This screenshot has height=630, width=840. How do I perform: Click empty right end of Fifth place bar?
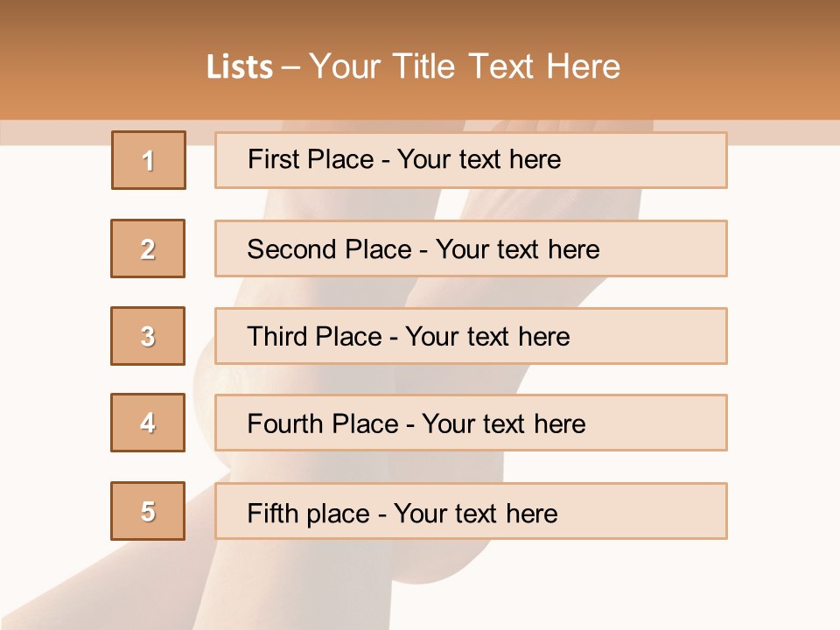[x=665, y=511]
